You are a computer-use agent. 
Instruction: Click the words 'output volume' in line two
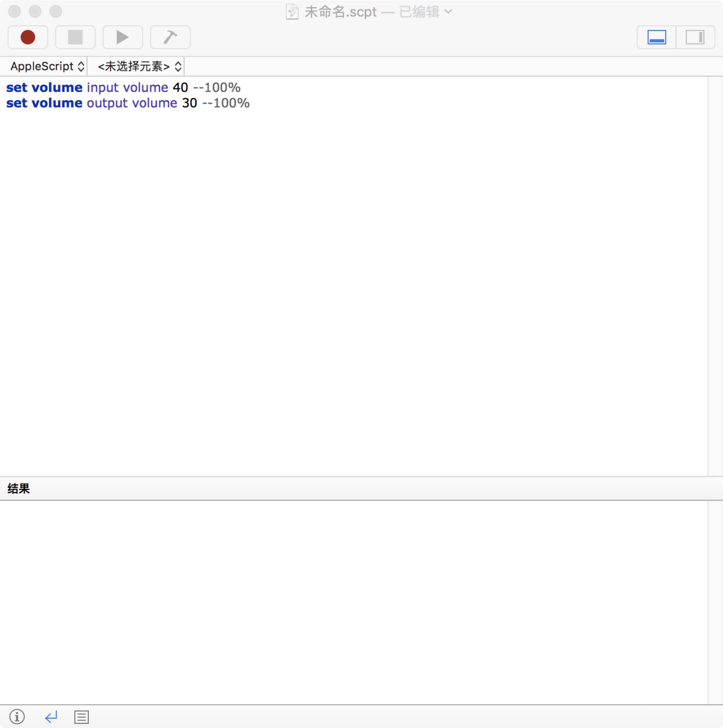(x=132, y=103)
